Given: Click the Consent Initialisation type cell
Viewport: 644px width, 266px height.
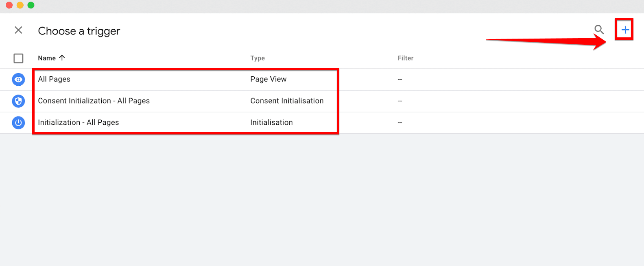Looking at the screenshot, I should [x=287, y=101].
